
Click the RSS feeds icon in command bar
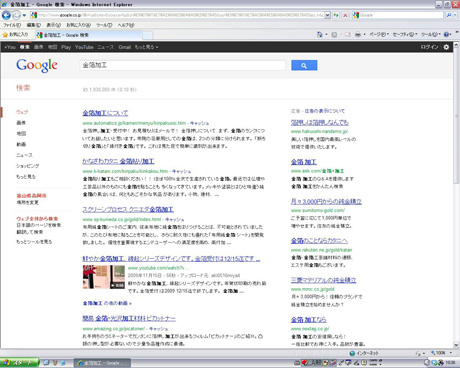tap(334, 34)
